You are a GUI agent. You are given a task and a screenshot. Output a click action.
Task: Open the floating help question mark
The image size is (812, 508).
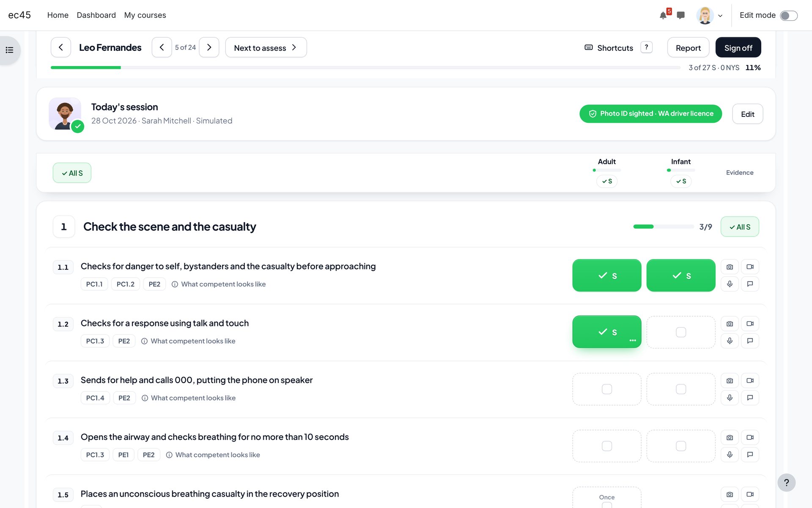786,483
